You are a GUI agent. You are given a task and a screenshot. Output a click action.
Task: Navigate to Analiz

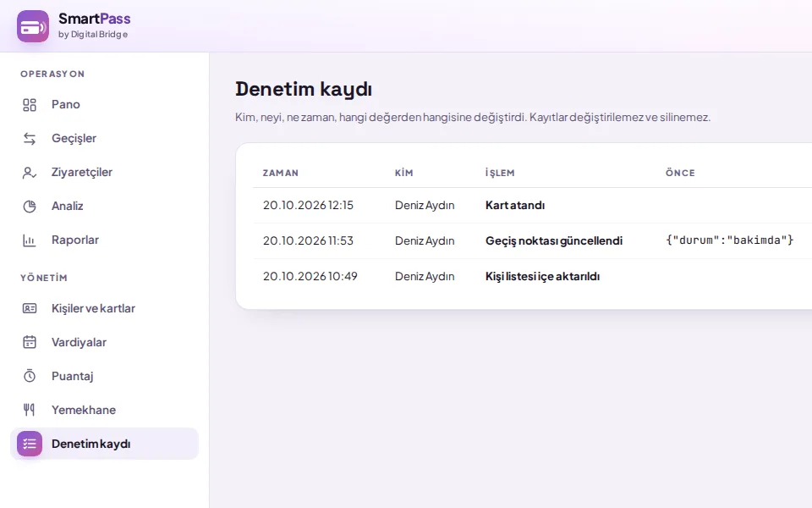click(104, 207)
